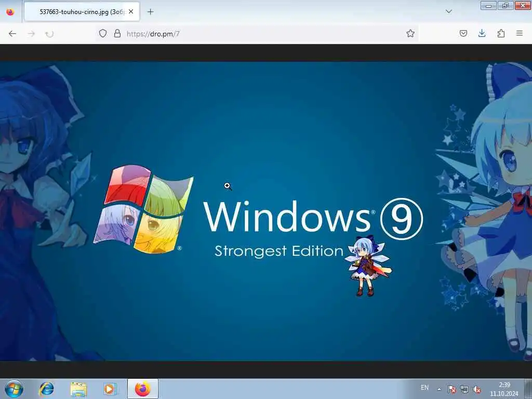Click the forward navigation arrow
Viewport: 532px width, 399px height.
point(31,34)
